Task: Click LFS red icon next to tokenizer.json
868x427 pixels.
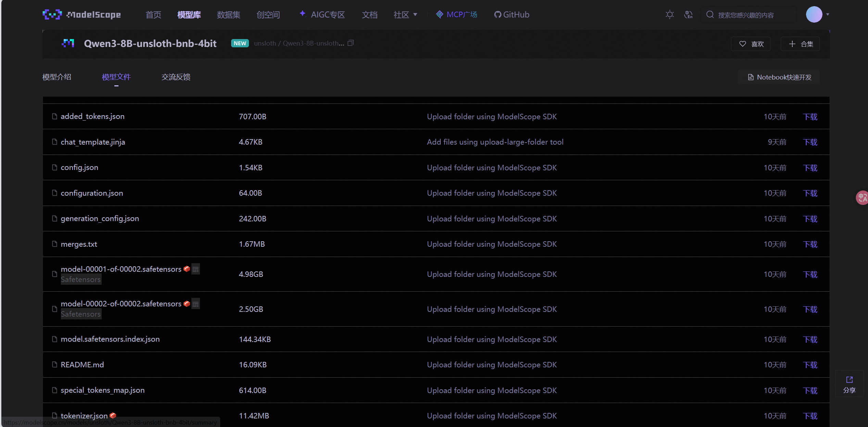Action: (113, 415)
